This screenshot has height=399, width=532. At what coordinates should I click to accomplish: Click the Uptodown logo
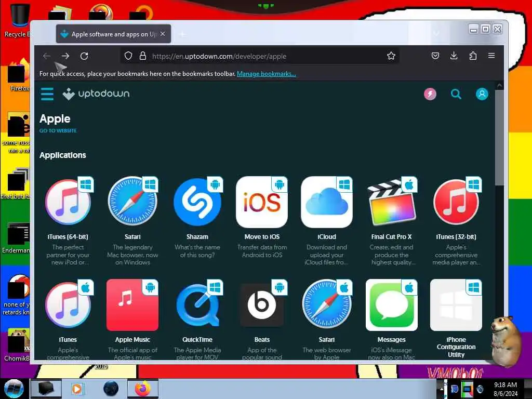coord(96,94)
